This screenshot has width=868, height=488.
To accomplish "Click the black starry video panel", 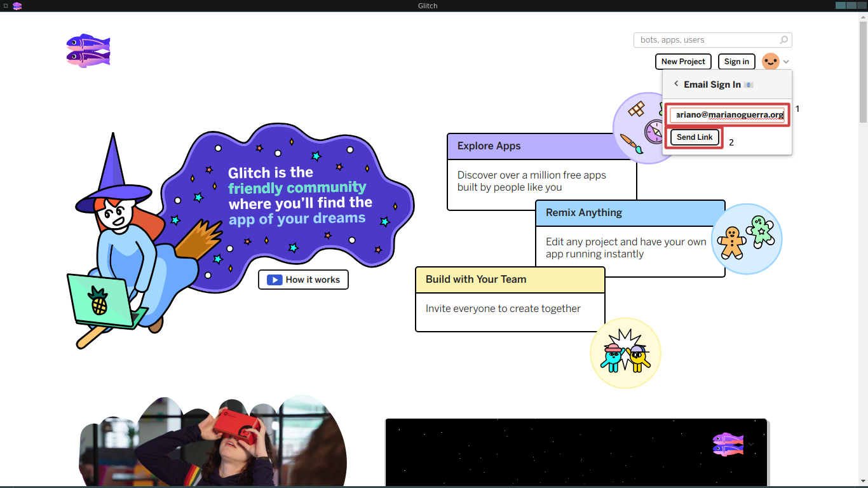I will pos(576,453).
